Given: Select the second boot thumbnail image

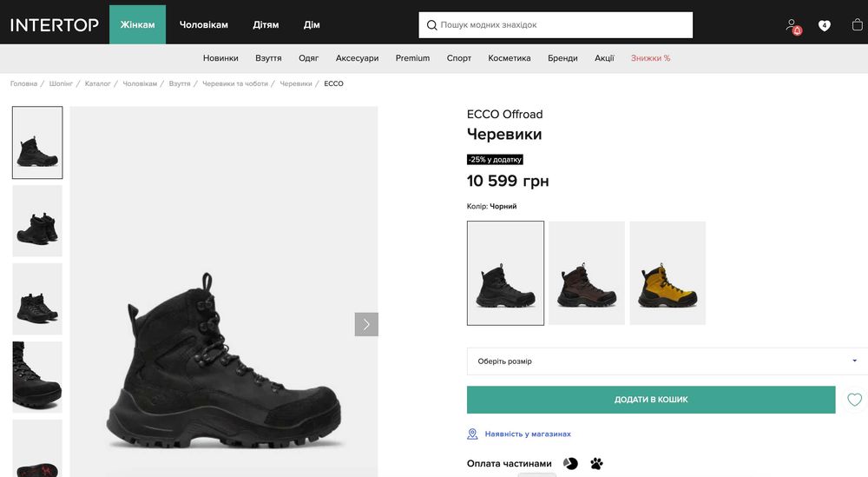Looking at the screenshot, I should pos(37,221).
